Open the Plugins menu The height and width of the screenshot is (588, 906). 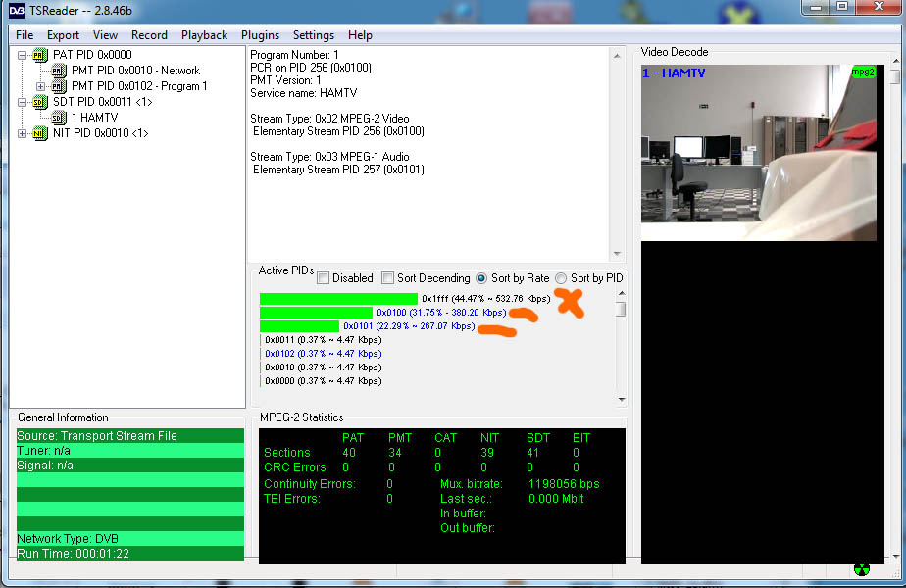point(260,35)
